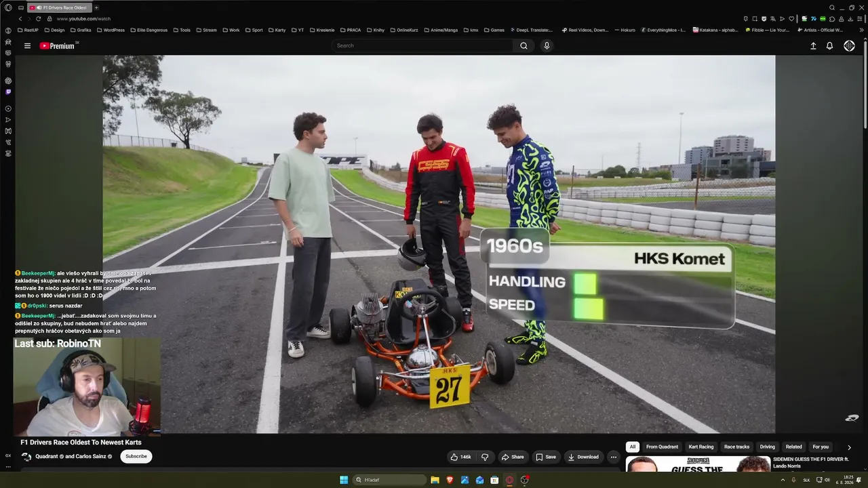This screenshot has width=868, height=488.
Task: Select the 'Race tracks' filter chip
Action: [x=737, y=447]
